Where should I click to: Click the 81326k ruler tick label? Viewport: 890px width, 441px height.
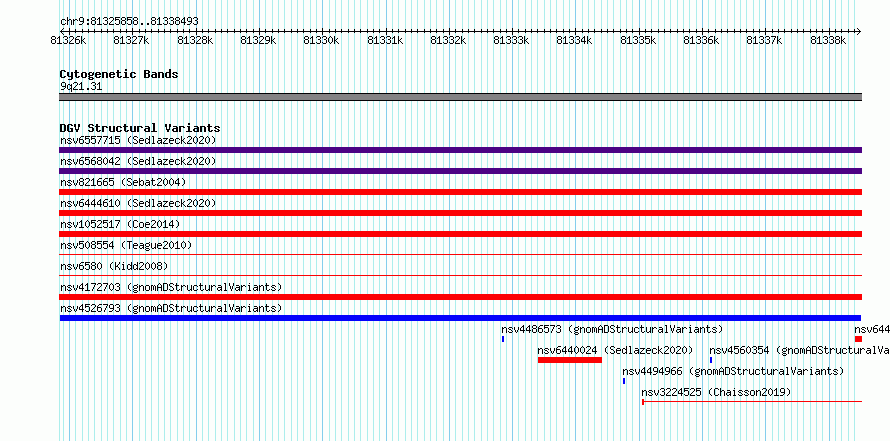click(68, 40)
